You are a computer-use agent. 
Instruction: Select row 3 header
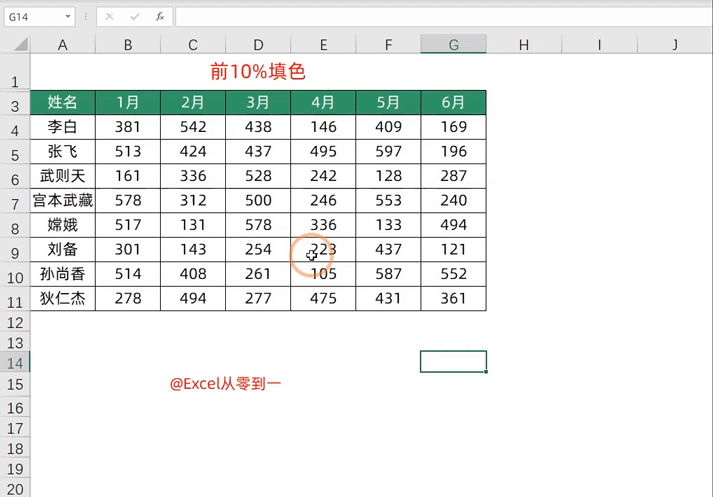15,102
